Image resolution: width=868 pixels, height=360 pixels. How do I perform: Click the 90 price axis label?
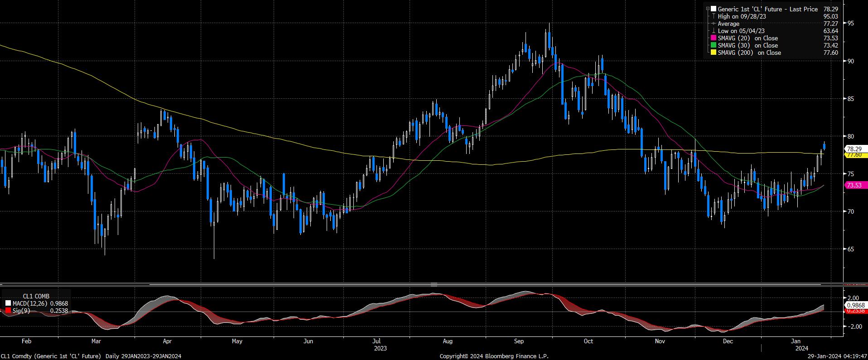[x=851, y=61]
